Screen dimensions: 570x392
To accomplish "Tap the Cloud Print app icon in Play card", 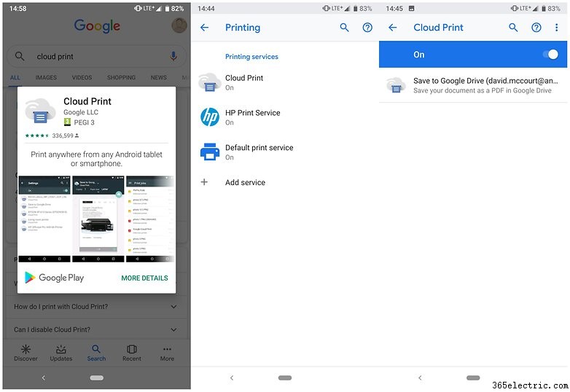I will (x=40, y=111).
